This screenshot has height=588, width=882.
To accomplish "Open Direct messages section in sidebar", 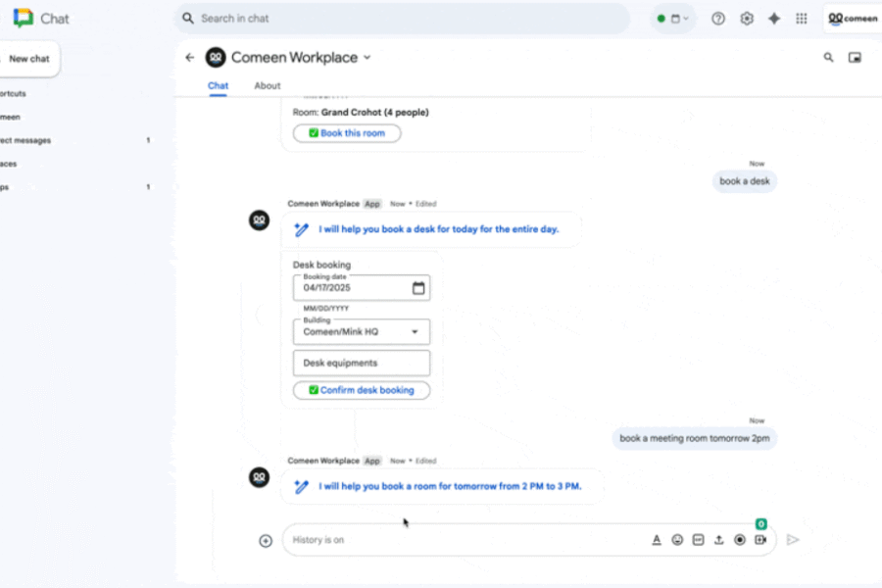I will (x=25, y=140).
